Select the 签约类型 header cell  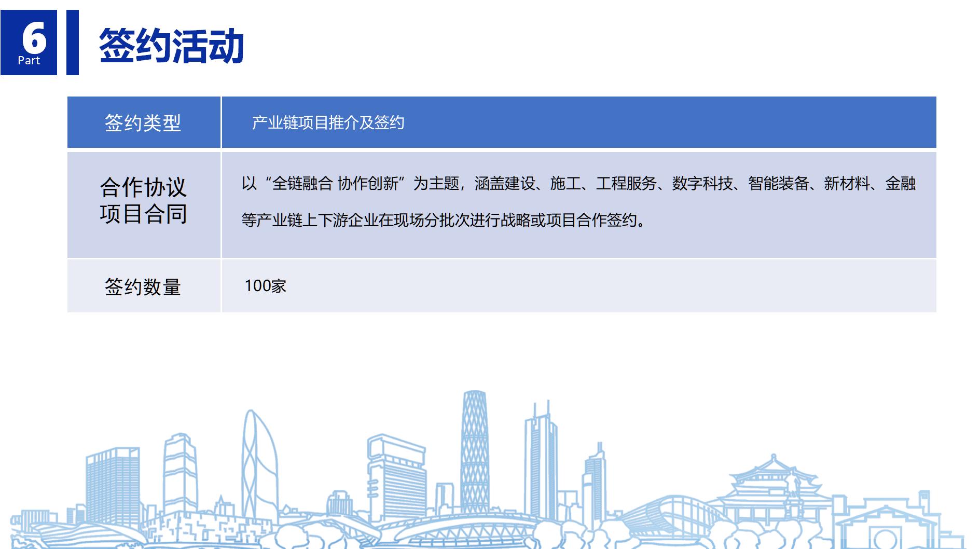pos(143,123)
